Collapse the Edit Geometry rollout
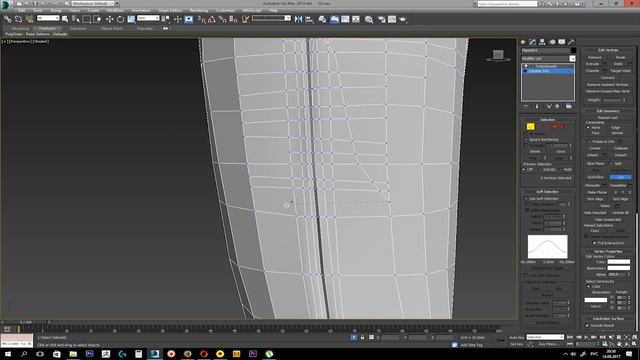 [608, 111]
